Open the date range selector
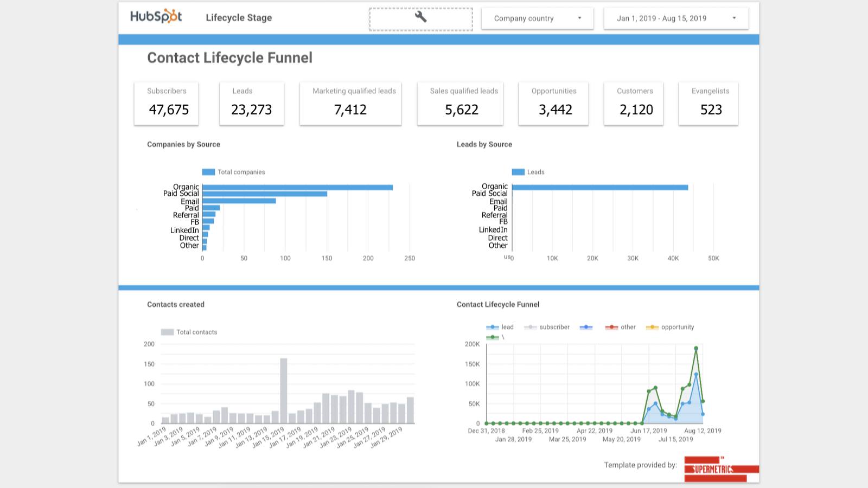The width and height of the screenshot is (868, 488). 676,18
